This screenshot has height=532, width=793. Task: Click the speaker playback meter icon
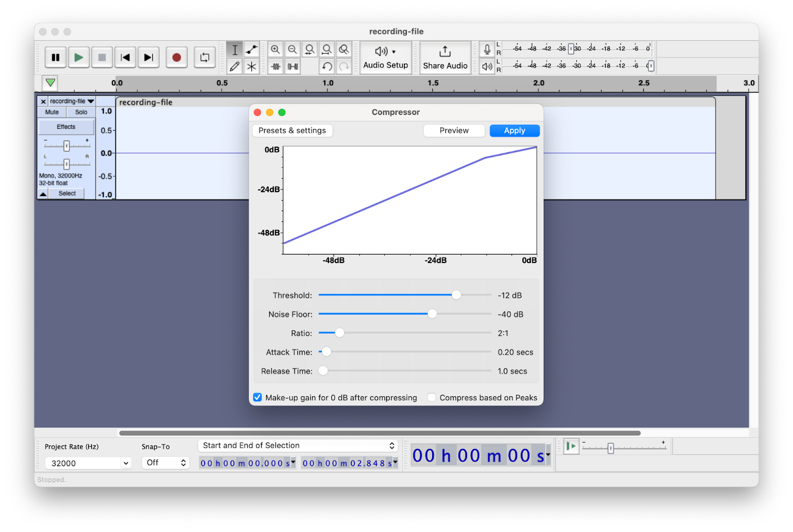(x=487, y=66)
